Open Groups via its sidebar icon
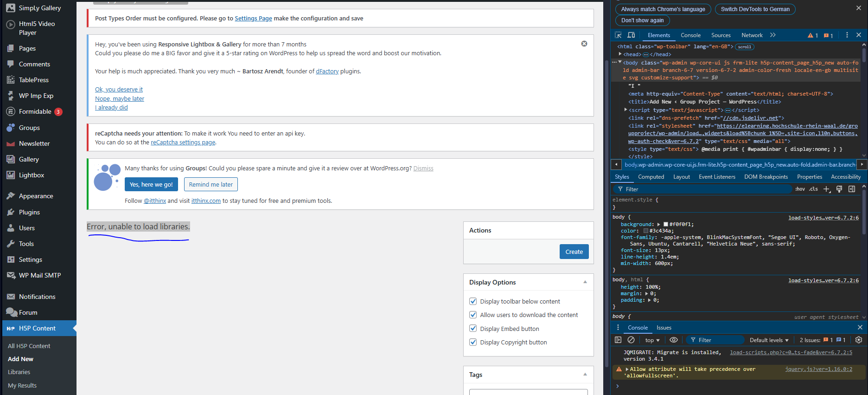The height and width of the screenshot is (395, 868). [x=11, y=128]
